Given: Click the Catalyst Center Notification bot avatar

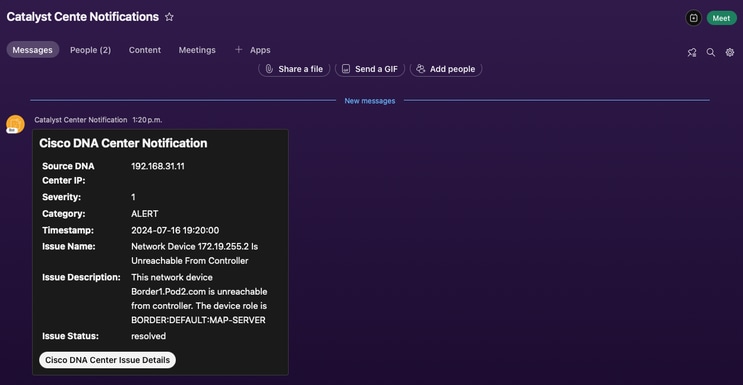Looking at the screenshot, I should [15, 124].
